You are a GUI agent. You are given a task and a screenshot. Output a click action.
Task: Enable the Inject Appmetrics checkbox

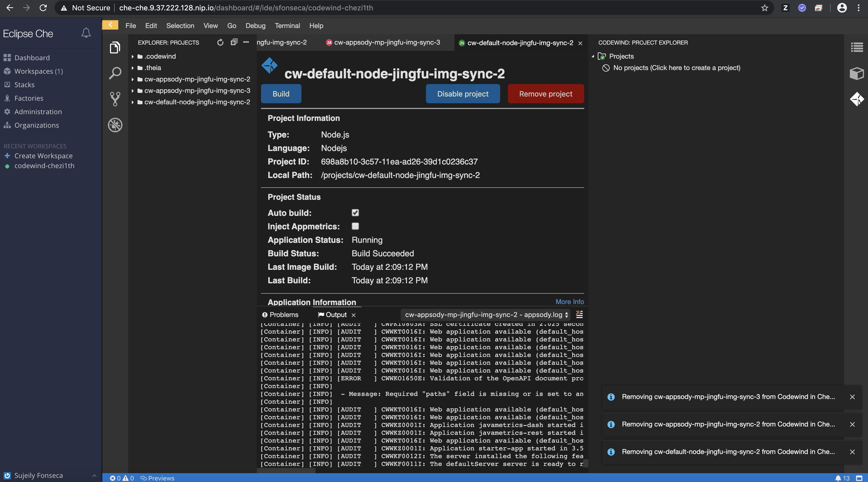pos(355,226)
